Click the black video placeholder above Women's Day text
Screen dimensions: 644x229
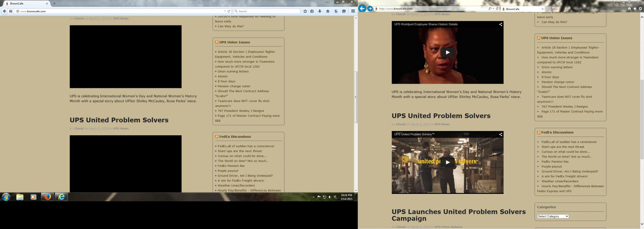[x=126, y=57]
